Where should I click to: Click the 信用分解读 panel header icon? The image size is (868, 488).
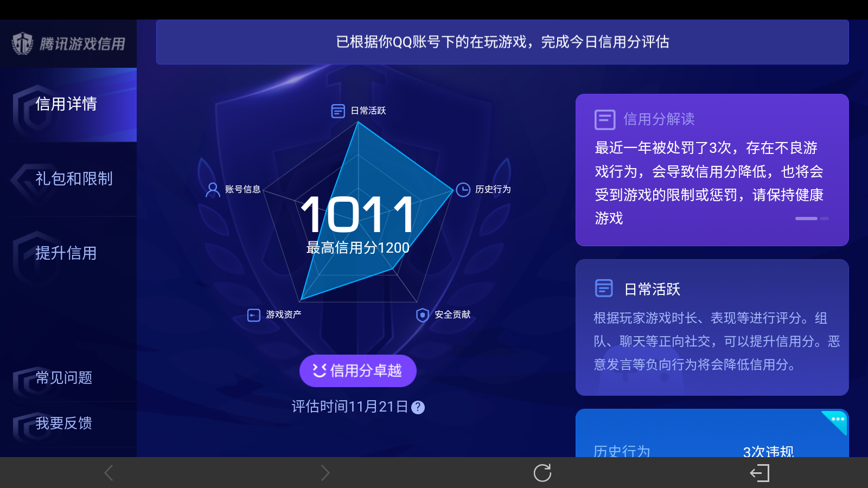604,120
